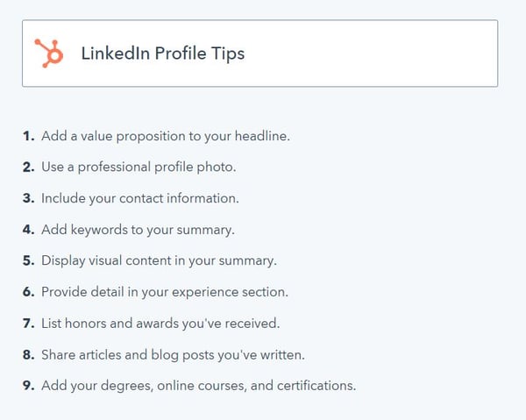Click the number 5 list marker
Screen dimensions: 526x420
point(29,260)
